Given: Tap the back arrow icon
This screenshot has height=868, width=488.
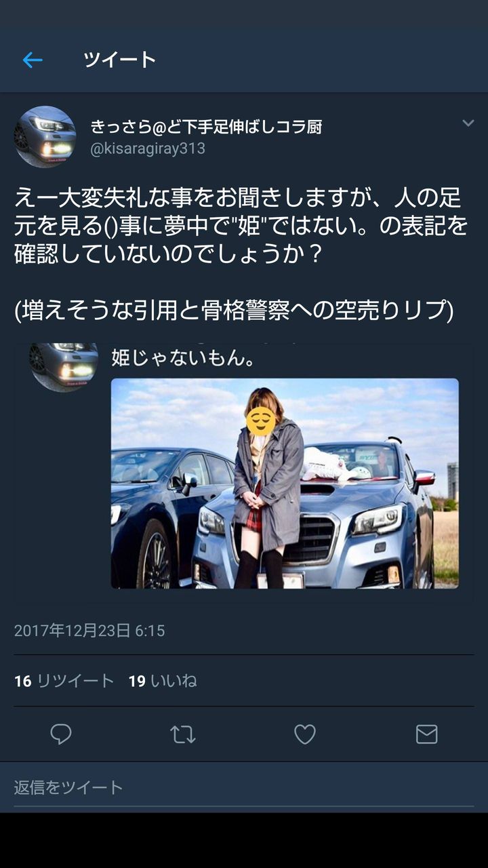Looking at the screenshot, I should 33,60.
